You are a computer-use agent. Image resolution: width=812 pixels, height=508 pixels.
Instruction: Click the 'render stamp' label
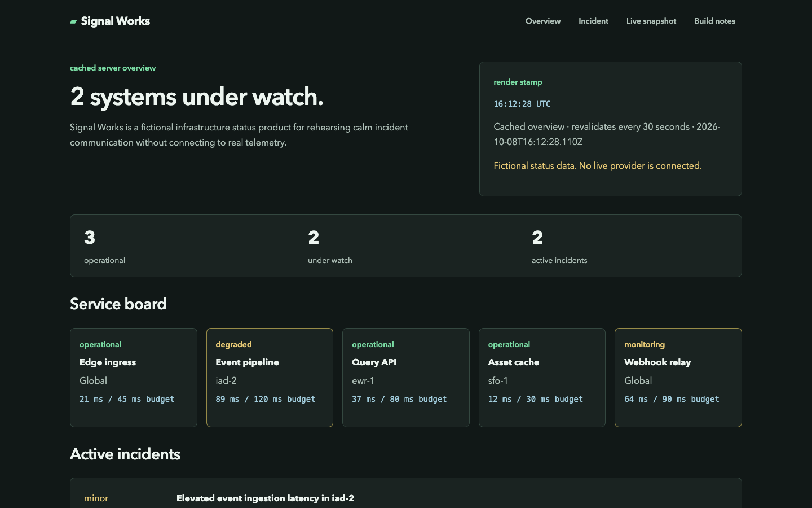pos(518,82)
